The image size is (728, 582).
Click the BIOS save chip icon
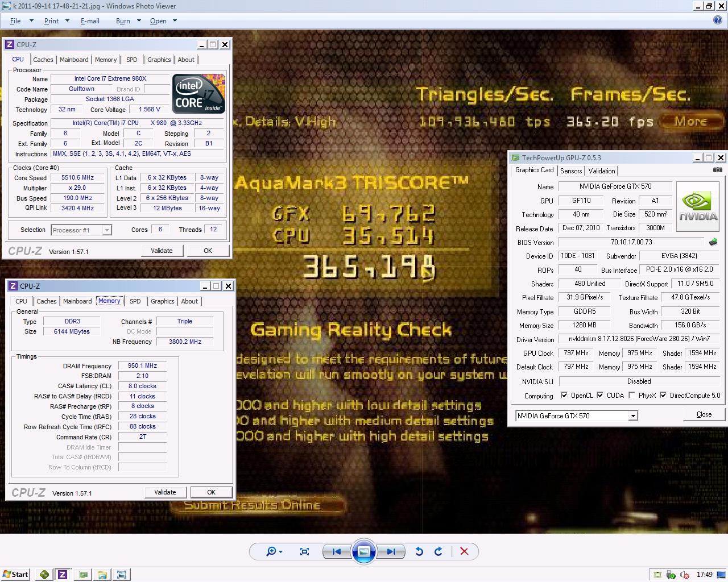[x=713, y=242]
